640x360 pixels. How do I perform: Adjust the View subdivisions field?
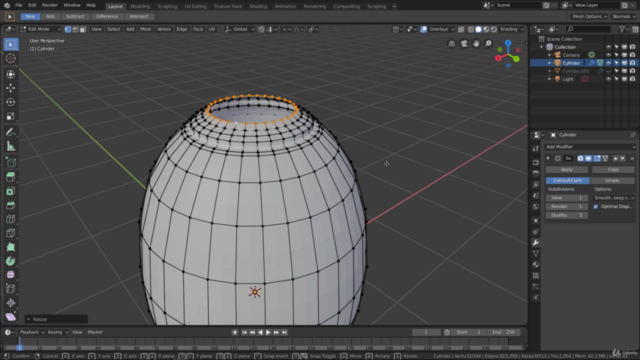[567, 198]
